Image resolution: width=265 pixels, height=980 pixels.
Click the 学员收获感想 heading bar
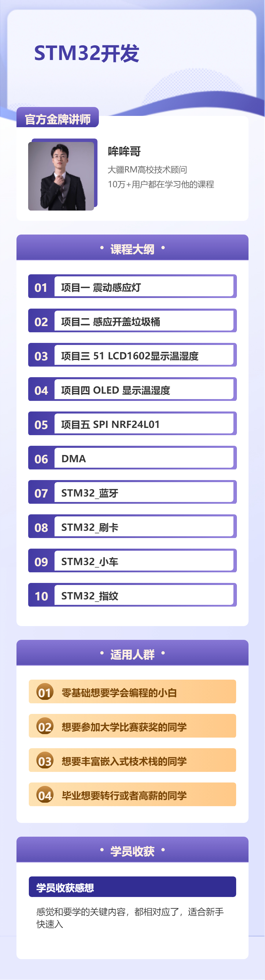pyautogui.click(x=132, y=887)
